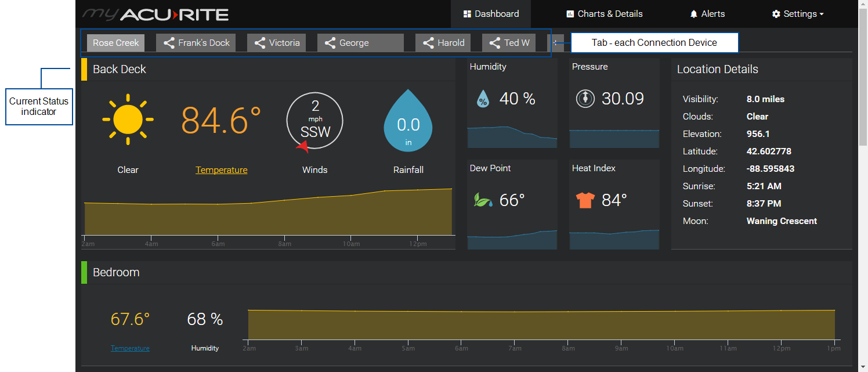Viewport: 868px width, 372px height.
Task: Click the dew point leaf icon
Action: tap(483, 200)
